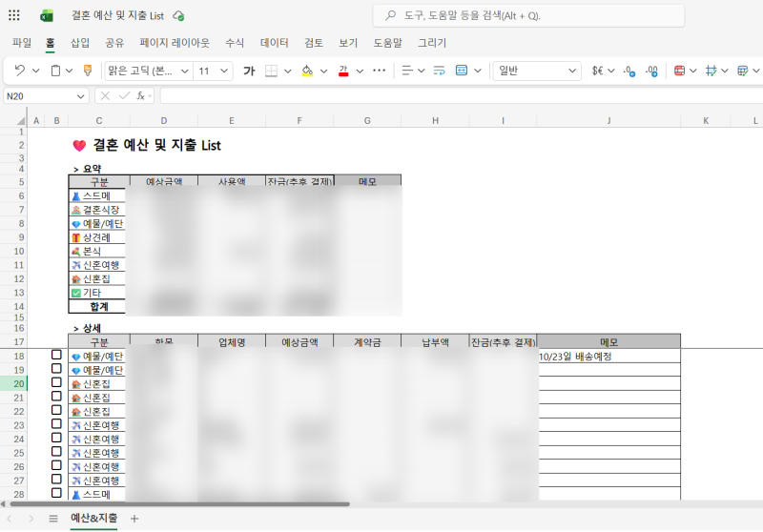Click the currency format icon
This screenshot has width=763, height=532.
598,71
